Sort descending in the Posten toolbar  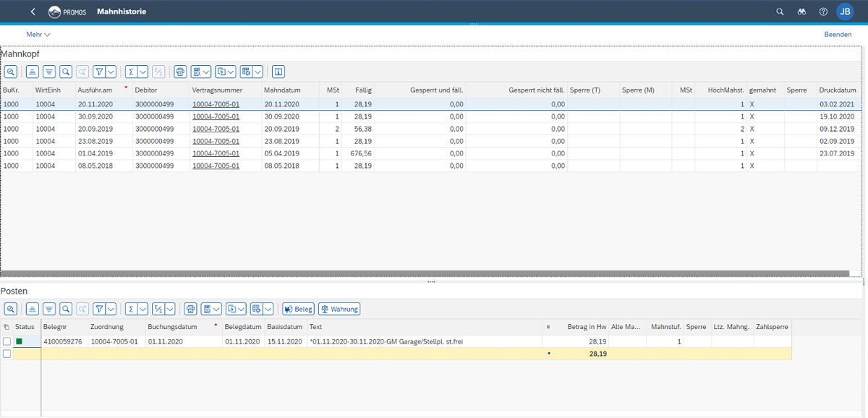coord(49,309)
